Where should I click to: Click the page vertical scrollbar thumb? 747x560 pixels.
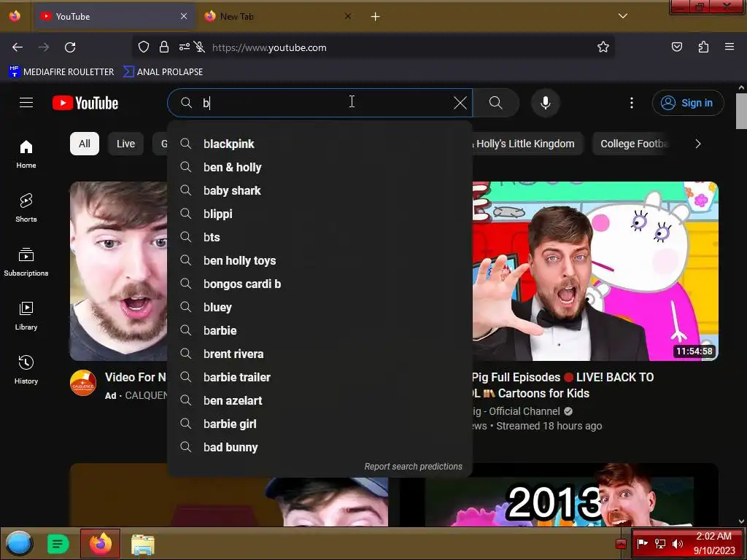(x=741, y=111)
